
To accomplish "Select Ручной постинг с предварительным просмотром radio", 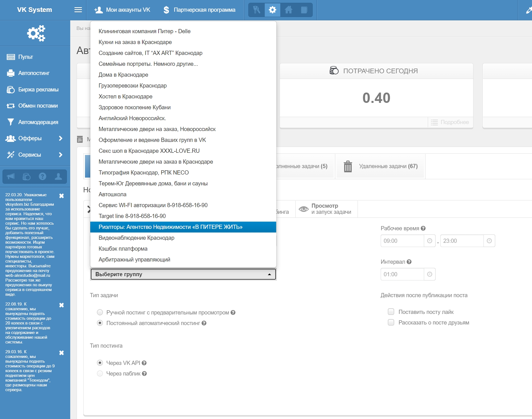I will pyautogui.click(x=100, y=313).
